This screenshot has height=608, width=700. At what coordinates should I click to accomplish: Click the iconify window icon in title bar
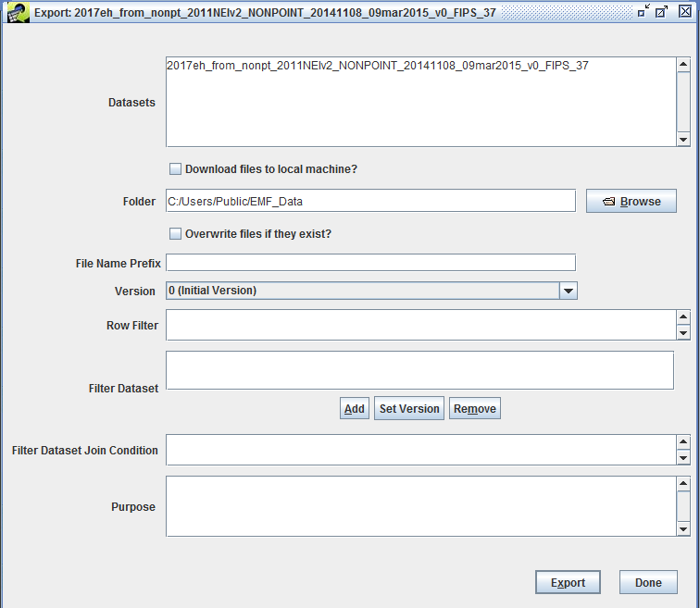[x=644, y=12]
